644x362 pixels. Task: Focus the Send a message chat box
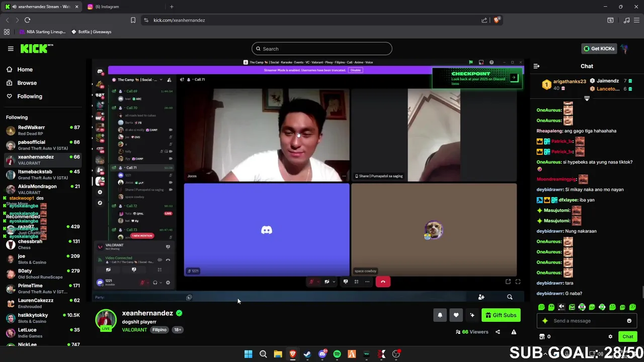pyautogui.click(x=588, y=321)
